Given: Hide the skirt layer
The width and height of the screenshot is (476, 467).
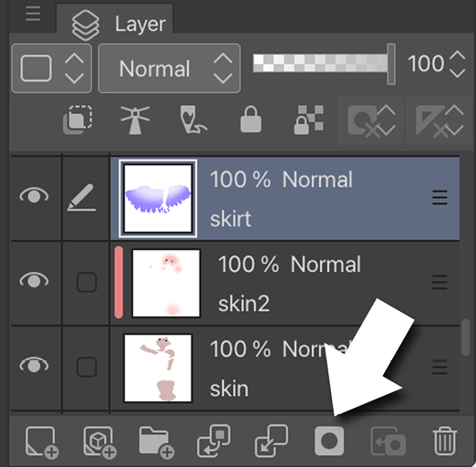Looking at the screenshot, I should pos(34,195).
